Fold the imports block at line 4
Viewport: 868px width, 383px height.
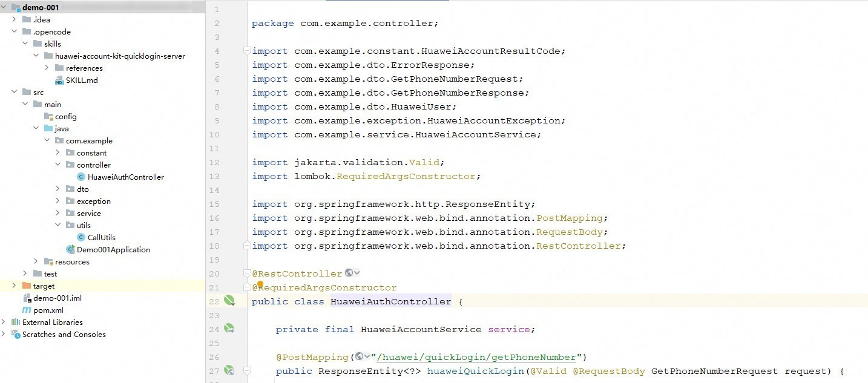click(x=247, y=51)
